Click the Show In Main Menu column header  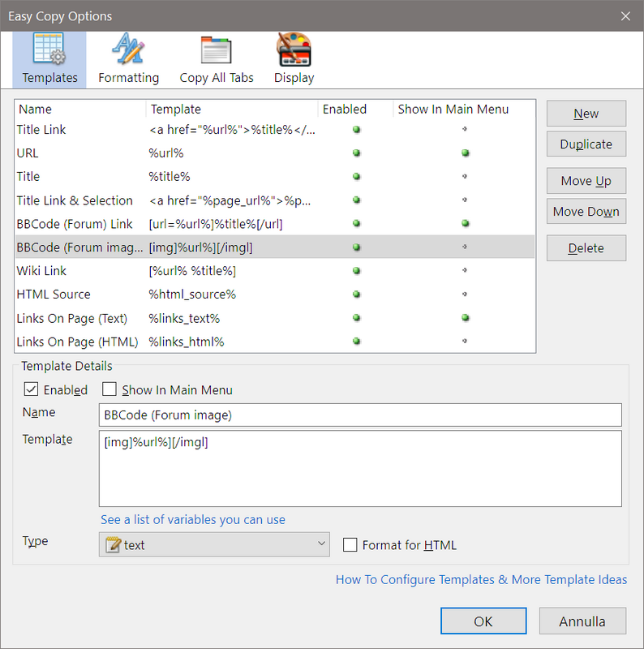[x=464, y=110]
